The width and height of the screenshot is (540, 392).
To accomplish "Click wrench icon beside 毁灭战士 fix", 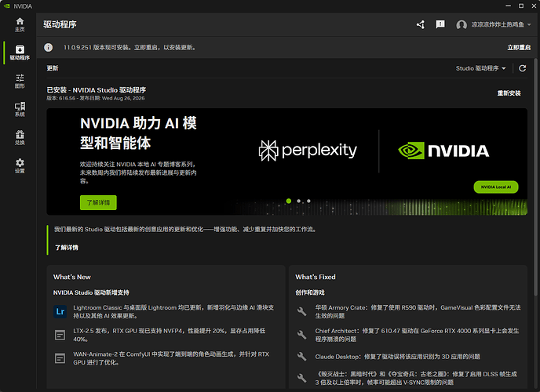I will coord(301,378).
